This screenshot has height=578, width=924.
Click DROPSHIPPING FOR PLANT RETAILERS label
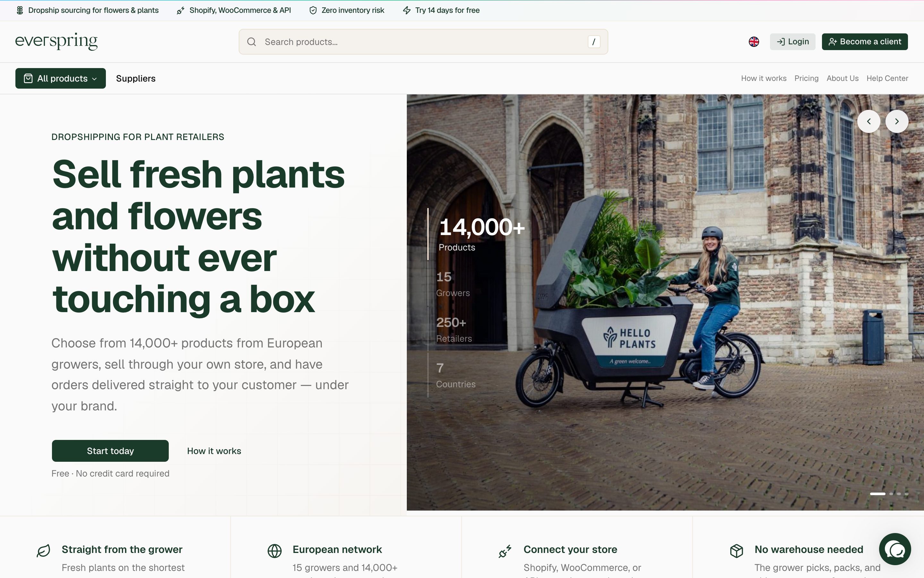[138, 137]
